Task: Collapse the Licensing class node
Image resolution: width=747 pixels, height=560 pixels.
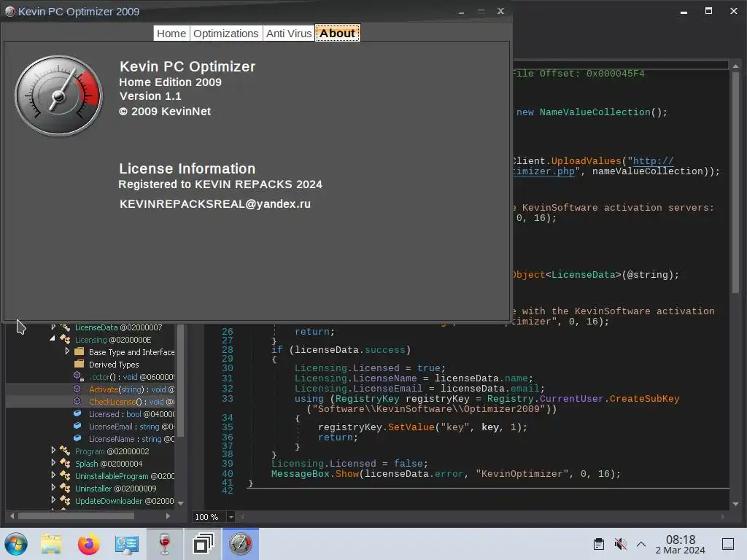Action: (53, 339)
